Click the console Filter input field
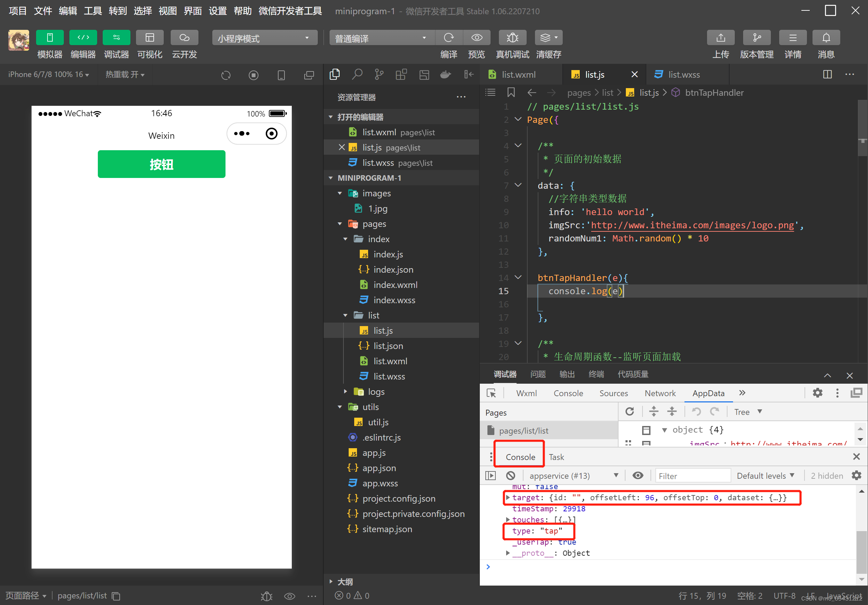868x605 pixels. pos(692,475)
